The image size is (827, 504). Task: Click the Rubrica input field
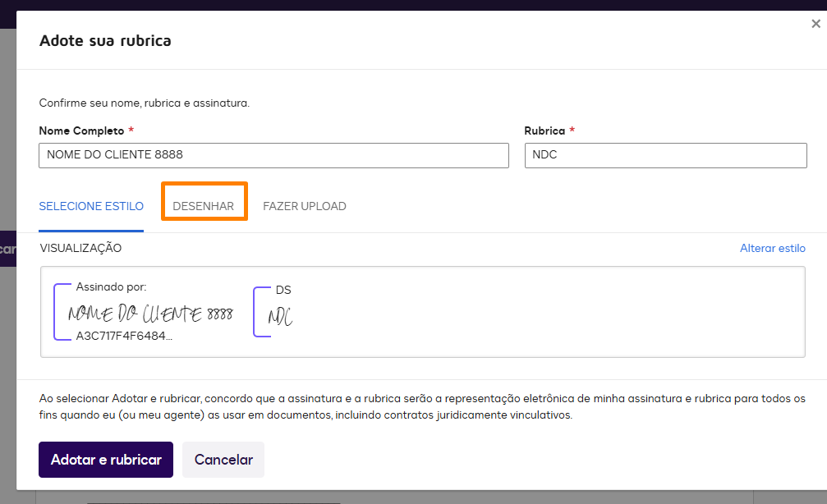pos(665,155)
